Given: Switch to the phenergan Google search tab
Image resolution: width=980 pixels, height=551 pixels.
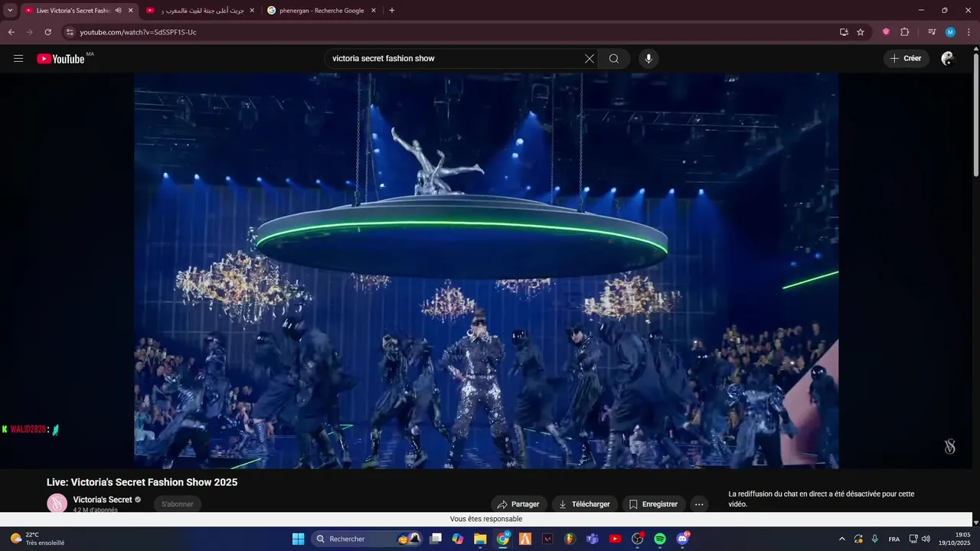Looking at the screenshot, I should 322,11.
